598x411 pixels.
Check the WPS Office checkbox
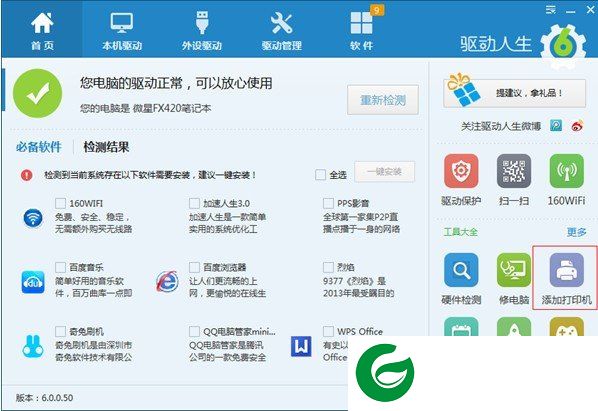pyautogui.click(x=328, y=331)
